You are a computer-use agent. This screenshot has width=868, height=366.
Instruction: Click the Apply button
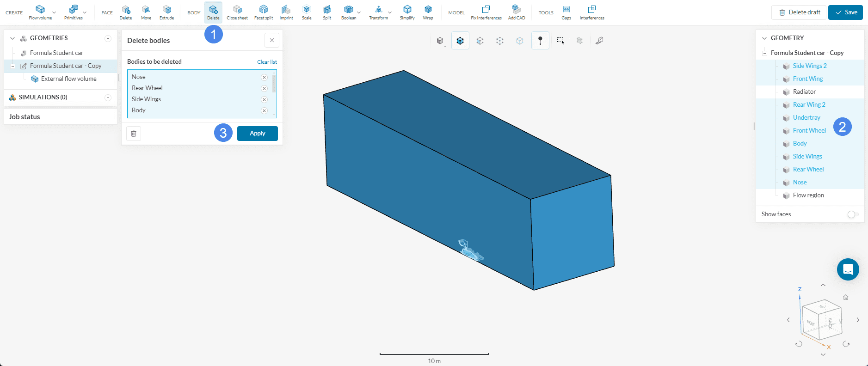(257, 134)
